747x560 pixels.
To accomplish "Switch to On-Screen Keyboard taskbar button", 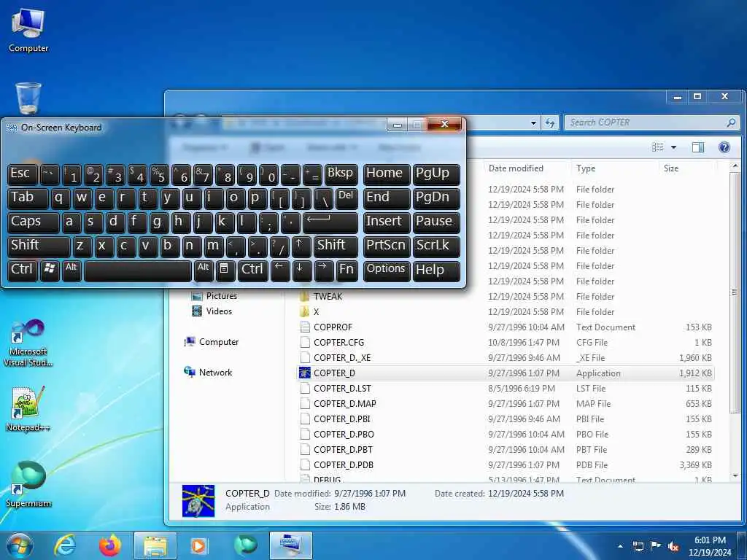I will point(291,545).
